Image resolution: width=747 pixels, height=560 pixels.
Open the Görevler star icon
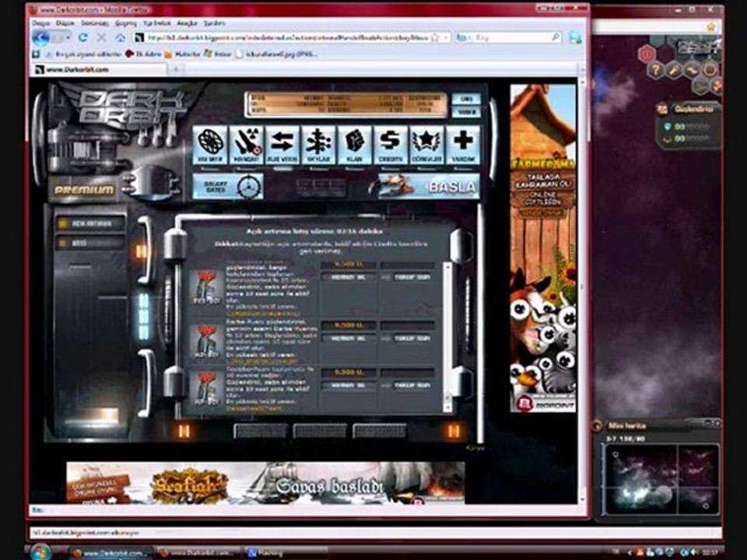pyautogui.click(x=427, y=145)
